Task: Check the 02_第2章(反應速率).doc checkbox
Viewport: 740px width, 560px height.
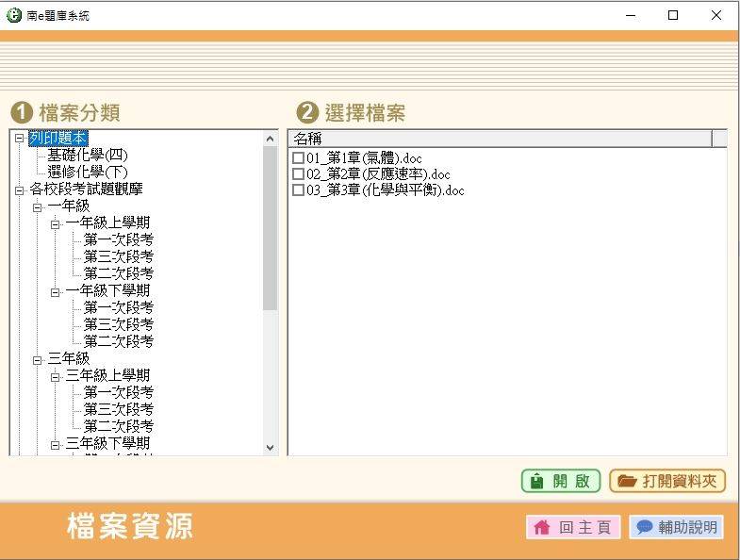Action: (x=298, y=173)
